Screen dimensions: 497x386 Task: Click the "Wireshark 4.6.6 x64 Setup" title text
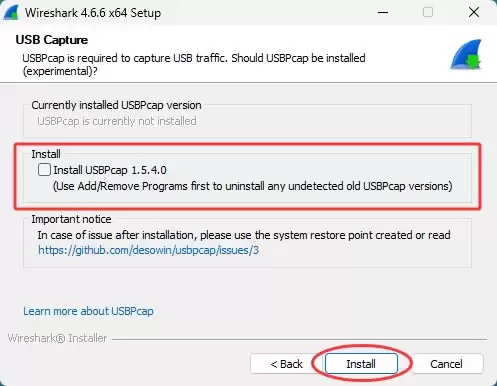[x=93, y=13]
